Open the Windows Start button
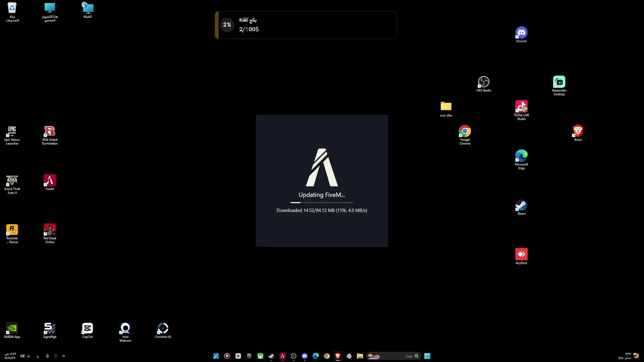This screenshot has width=644, height=362. point(427,356)
